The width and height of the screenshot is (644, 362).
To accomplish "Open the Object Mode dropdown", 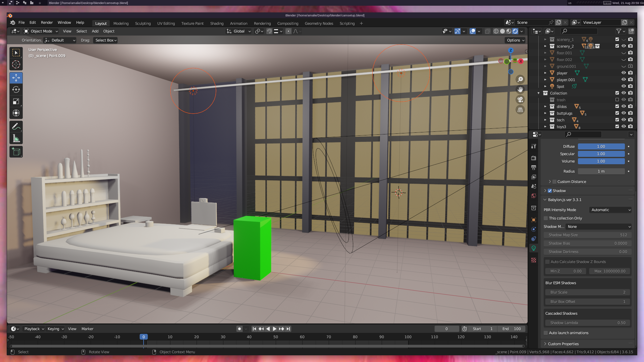I will point(41,31).
